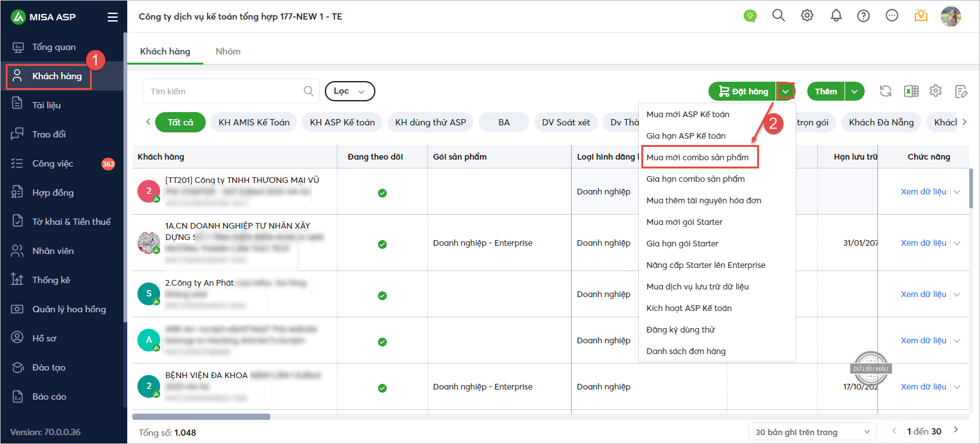Open Báo cáo in the sidebar
This screenshot has width=980, height=444.
49,396
